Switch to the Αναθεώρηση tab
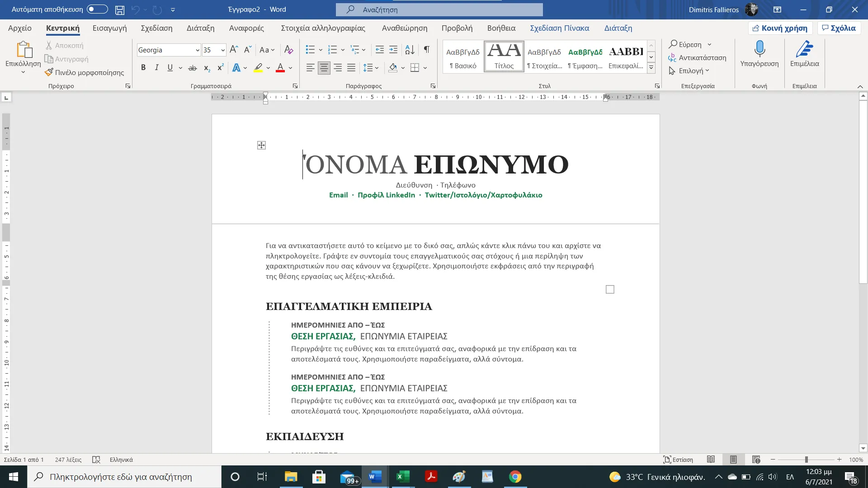 pyautogui.click(x=404, y=28)
